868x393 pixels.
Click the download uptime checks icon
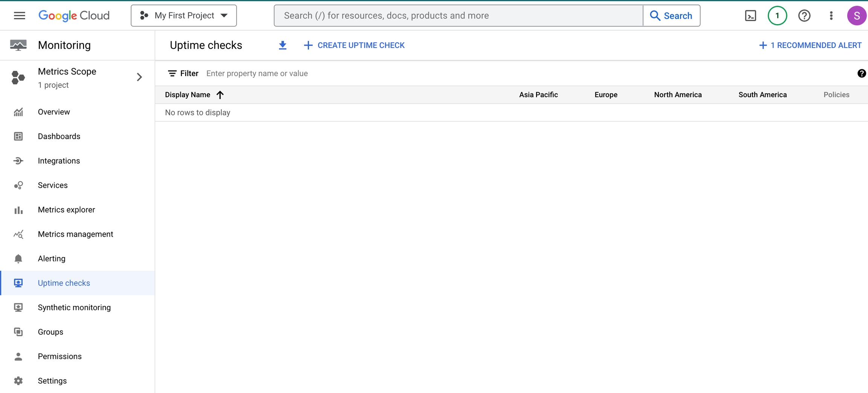click(283, 45)
